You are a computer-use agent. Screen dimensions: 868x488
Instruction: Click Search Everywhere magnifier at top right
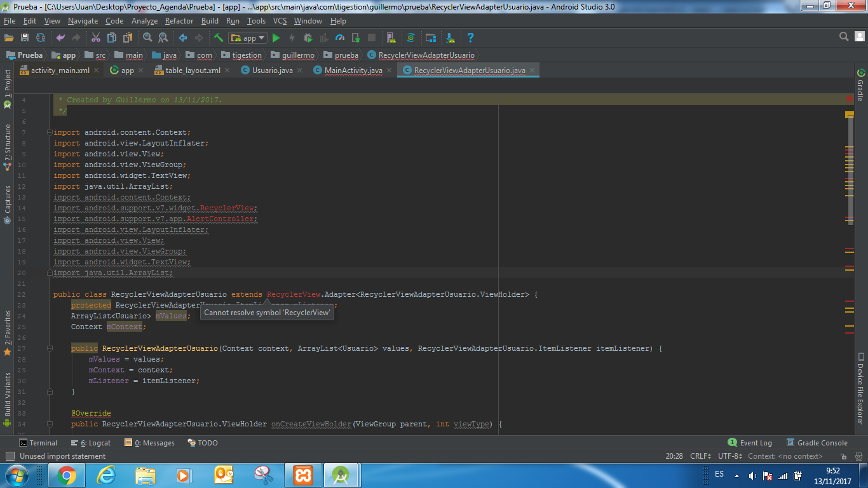click(x=844, y=37)
